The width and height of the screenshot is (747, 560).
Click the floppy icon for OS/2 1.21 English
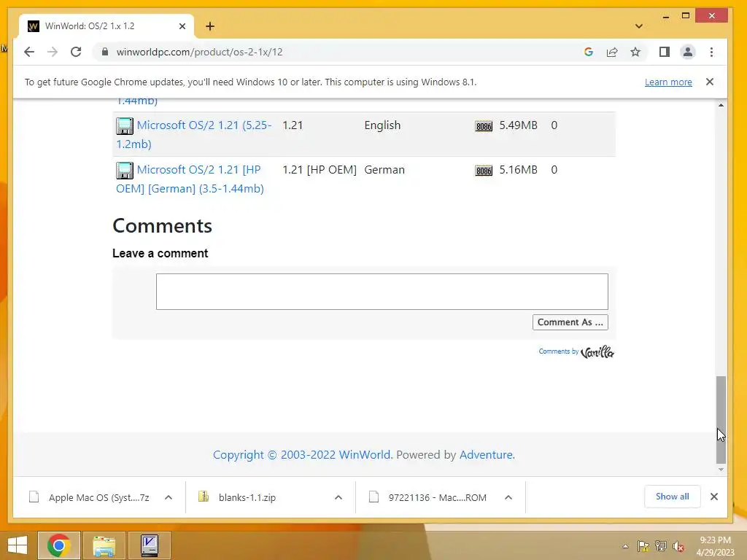click(125, 126)
